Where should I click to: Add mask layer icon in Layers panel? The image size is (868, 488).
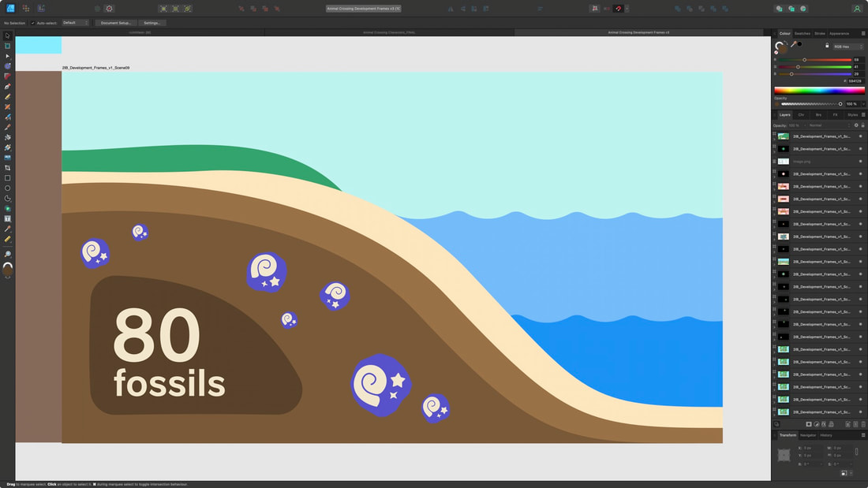pos(809,424)
